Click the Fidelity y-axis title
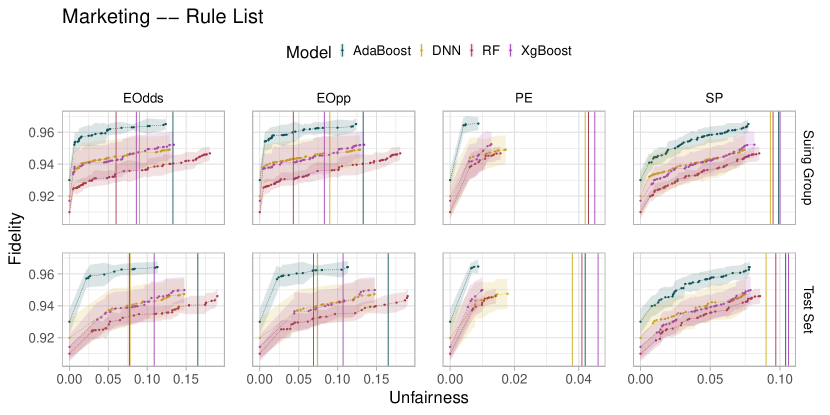 15,238
